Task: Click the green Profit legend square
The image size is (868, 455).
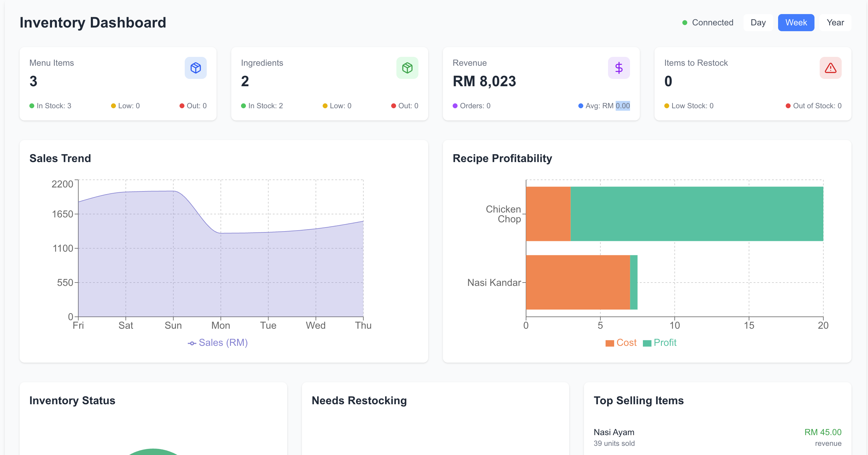Action: click(647, 343)
